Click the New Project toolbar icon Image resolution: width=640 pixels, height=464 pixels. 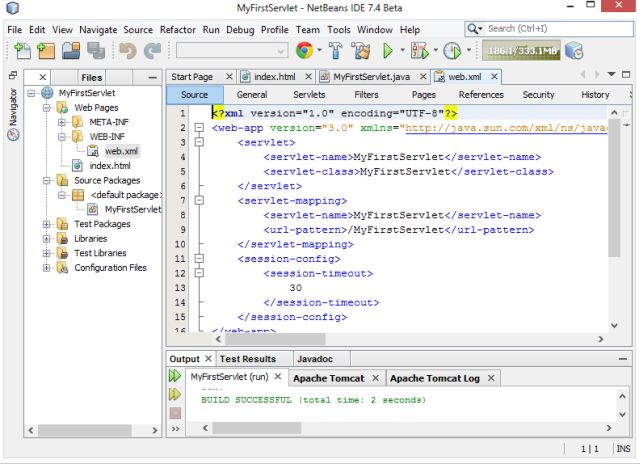46,51
